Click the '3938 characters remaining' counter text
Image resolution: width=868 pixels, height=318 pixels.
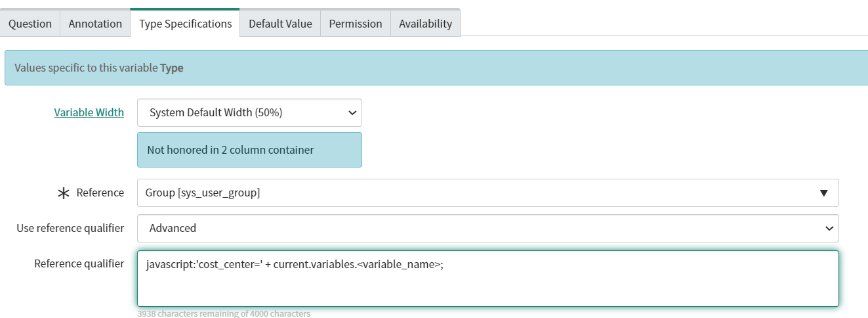coord(224,313)
